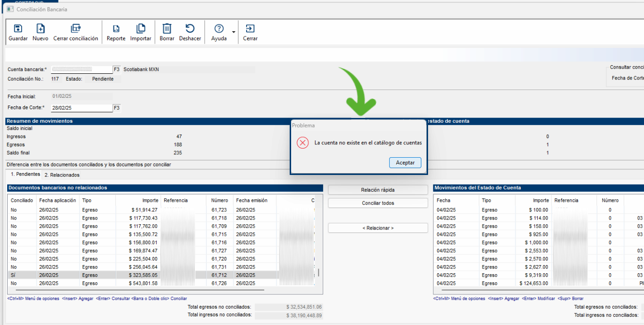Viewport: 644px width, 325px height.
Task: Click the Relación rápida button
Action: click(378, 190)
